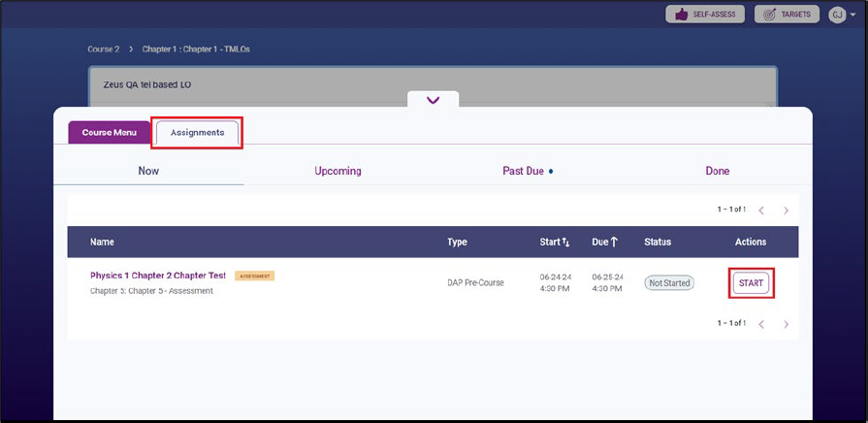The height and width of the screenshot is (423, 868).
Task: Collapse panel with the chevron-down handle
Action: (x=433, y=100)
